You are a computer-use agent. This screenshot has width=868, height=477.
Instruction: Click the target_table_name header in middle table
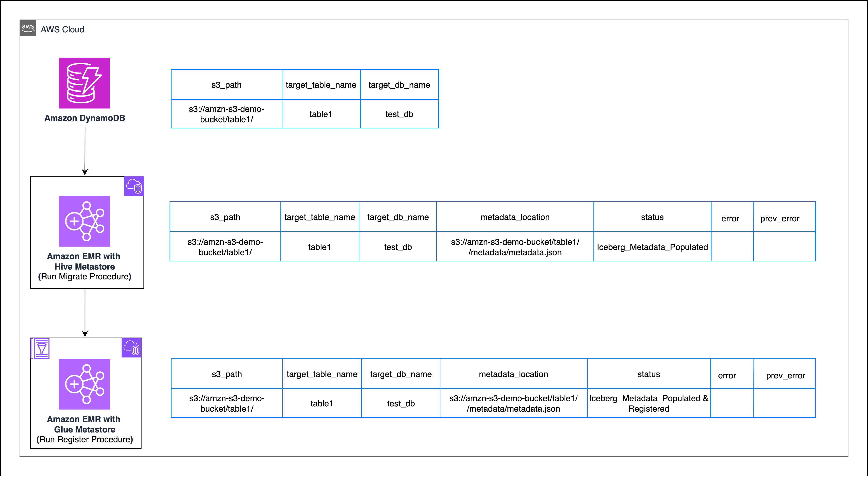[319, 217]
